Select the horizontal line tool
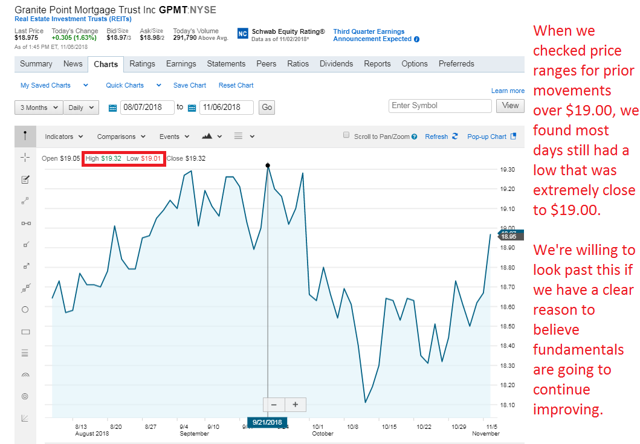The height and width of the screenshot is (444, 640). click(x=26, y=223)
